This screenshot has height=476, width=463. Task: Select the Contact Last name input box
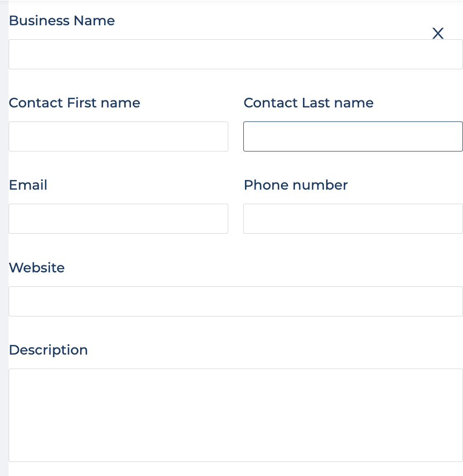coord(353,136)
